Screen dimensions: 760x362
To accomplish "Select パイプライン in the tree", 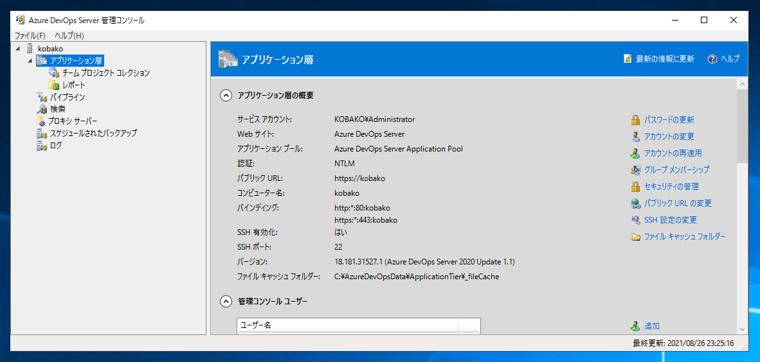I will [67, 97].
